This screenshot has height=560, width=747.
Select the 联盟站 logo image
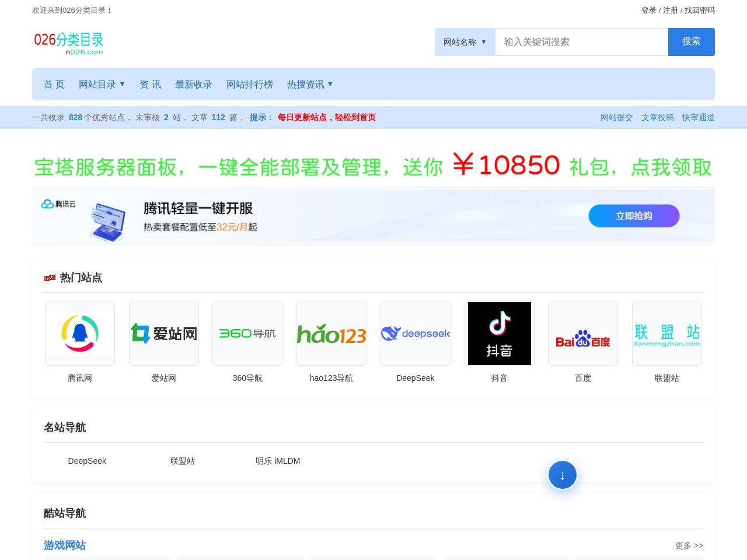(666, 333)
